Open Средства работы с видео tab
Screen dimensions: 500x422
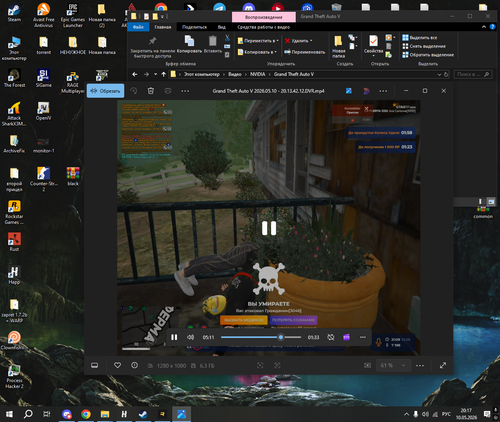(263, 27)
